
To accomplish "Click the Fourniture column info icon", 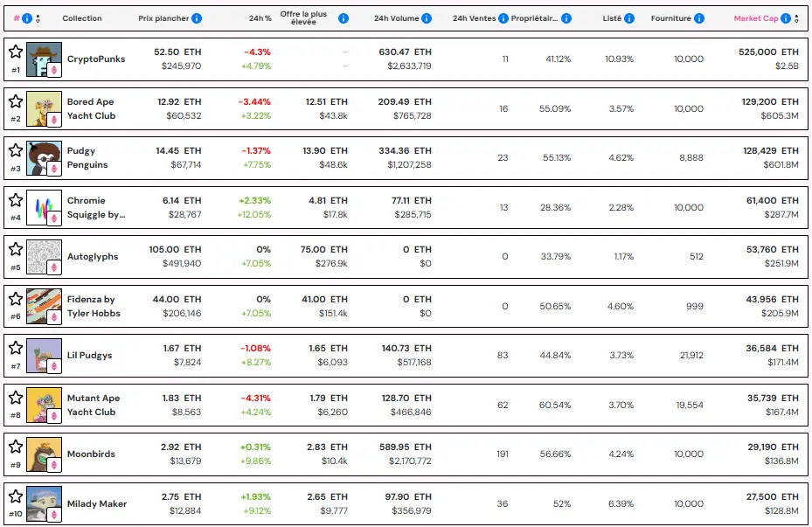I will tap(701, 17).
